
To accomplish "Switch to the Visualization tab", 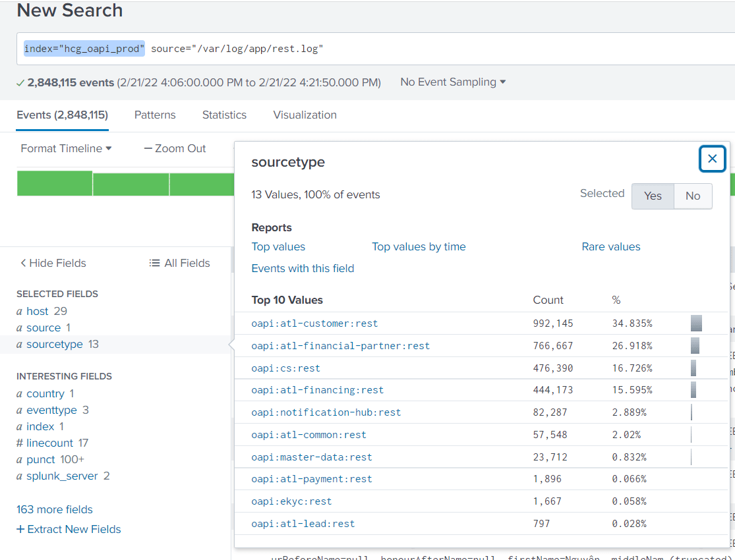I will pos(304,115).
